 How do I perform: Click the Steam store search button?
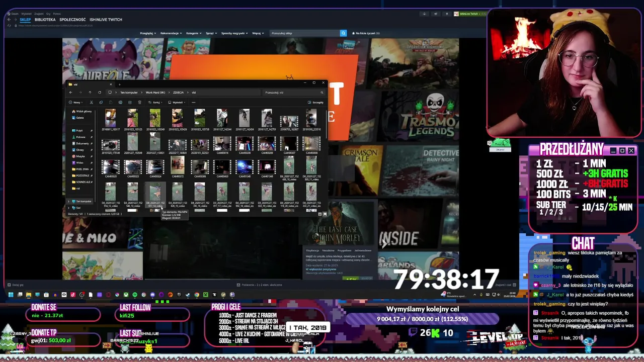tap(343, 33)
